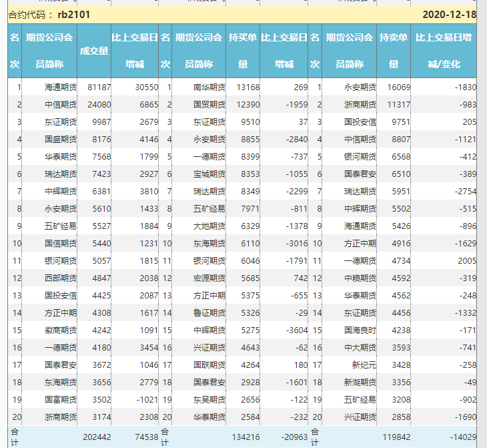The height and width of the screenshot is (448, 487).
Task: Select 宏源期货 company name
Action: (209, 278)
